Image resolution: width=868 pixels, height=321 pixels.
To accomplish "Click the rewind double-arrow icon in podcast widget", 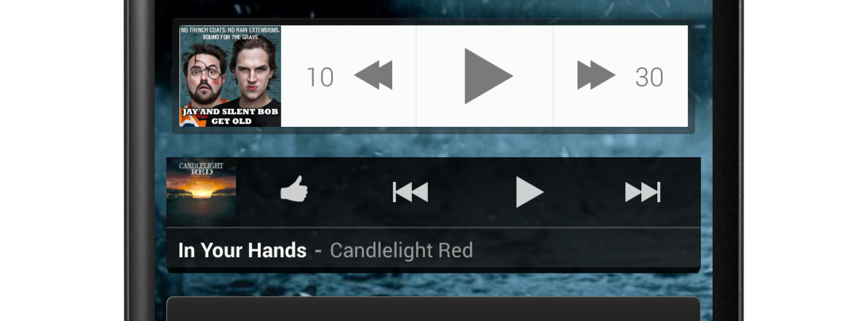I will 373,75.
